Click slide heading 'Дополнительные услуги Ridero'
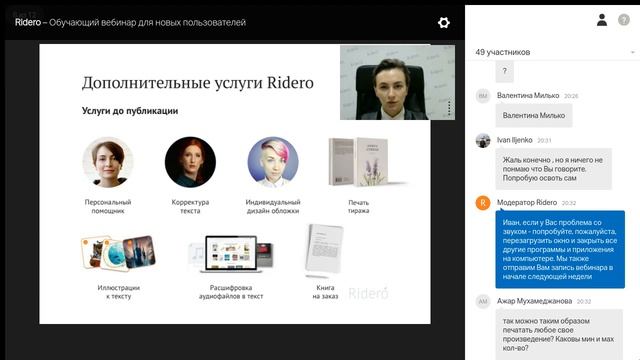This screenshot has width=640, height=360. 198,82
